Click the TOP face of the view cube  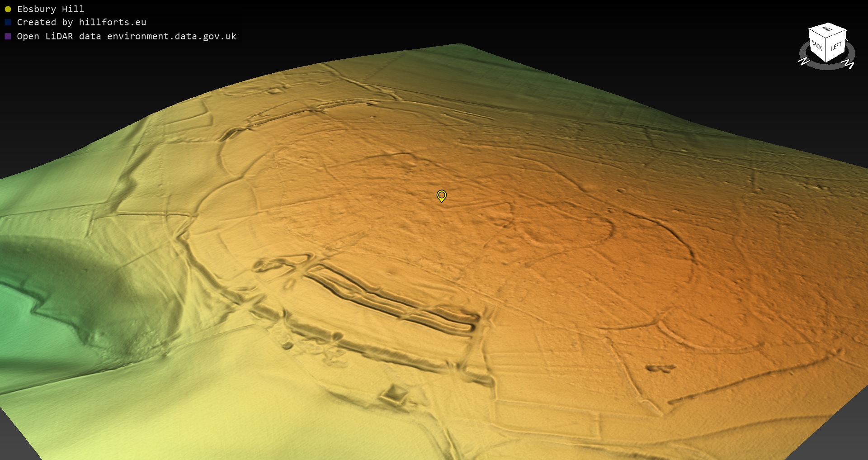828,29
